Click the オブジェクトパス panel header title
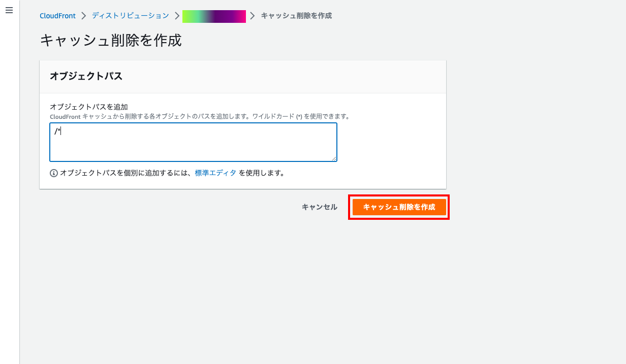Image resolution: width=626 pixels, height=364 pixels. (86, 76)
